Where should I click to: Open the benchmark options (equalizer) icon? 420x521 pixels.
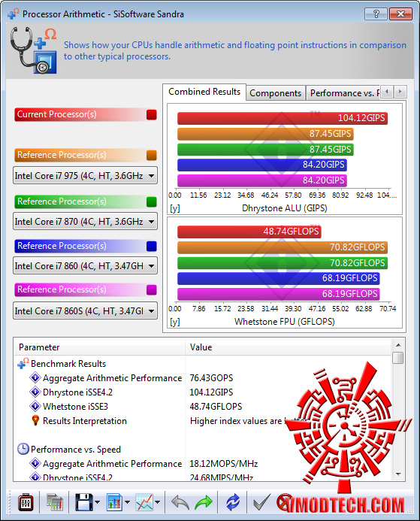[x=26, y=502]
